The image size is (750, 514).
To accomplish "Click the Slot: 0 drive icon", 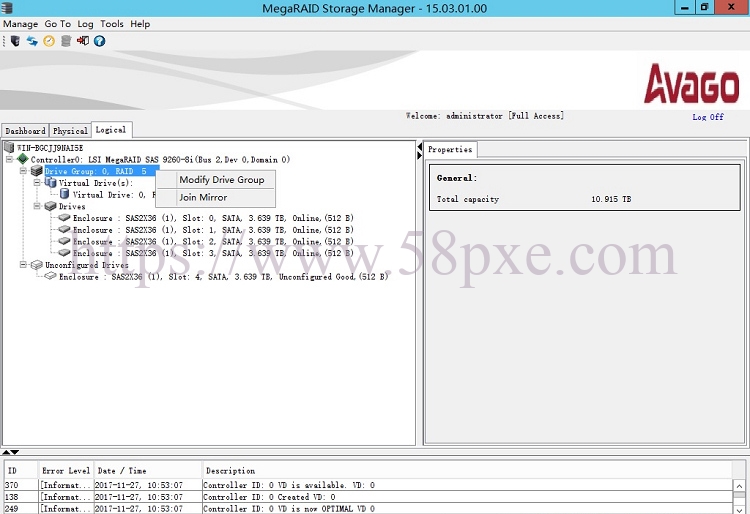I will point(65,218).
